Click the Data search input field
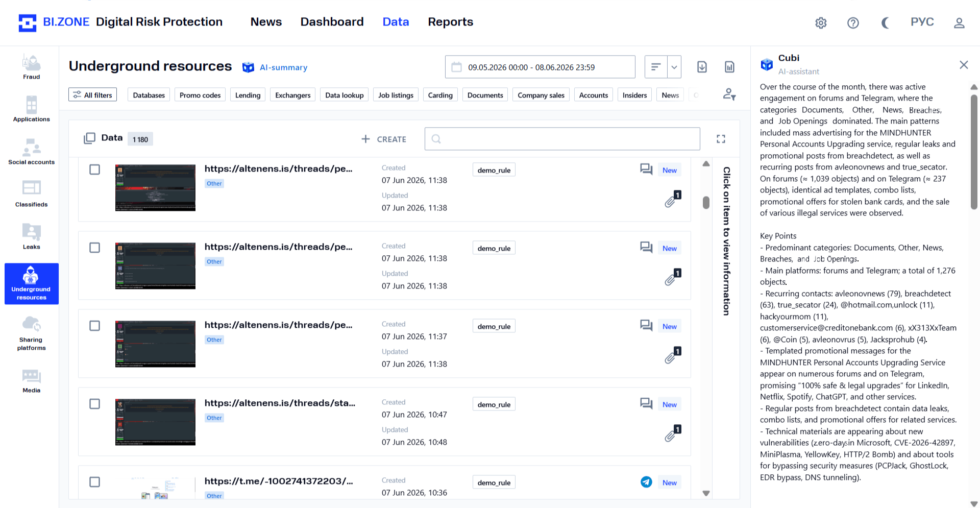 pos(562,139)
